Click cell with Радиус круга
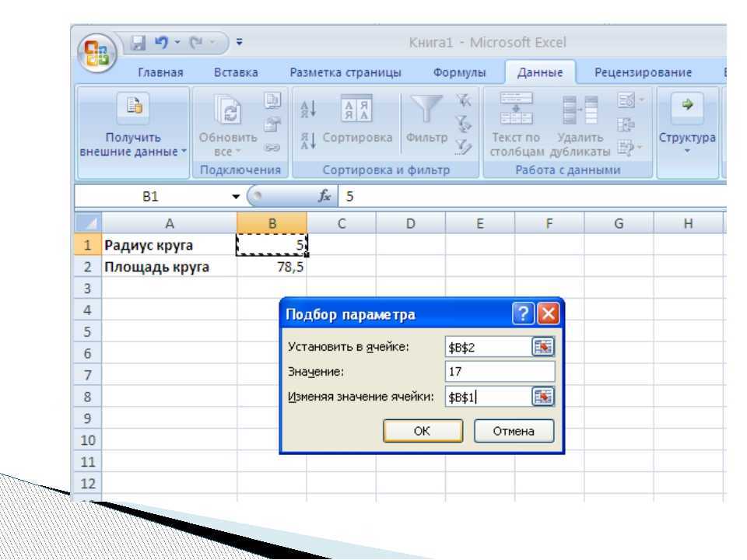This screenshot has width=747, height=560. tap(169, 245)
